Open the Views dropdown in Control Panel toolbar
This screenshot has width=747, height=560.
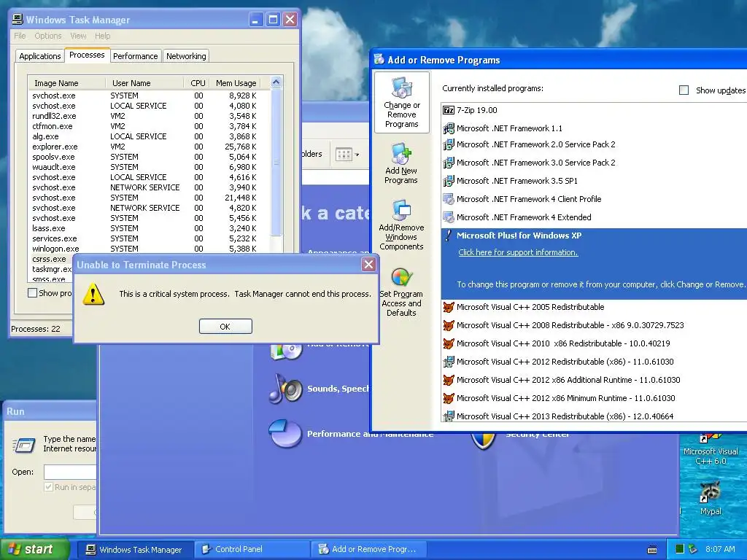click(347, 155)
